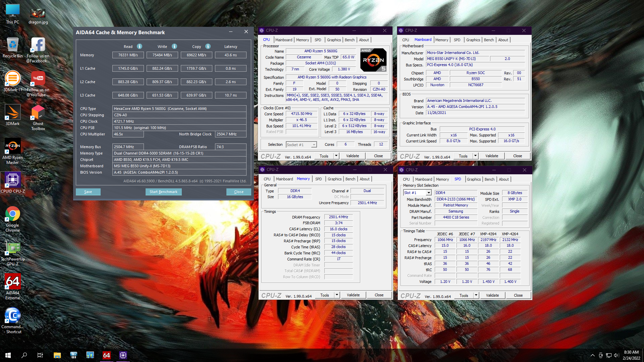
Task: Launch AIDA64 Extreme desktop shortcut
Action: [x=12, y=287]
